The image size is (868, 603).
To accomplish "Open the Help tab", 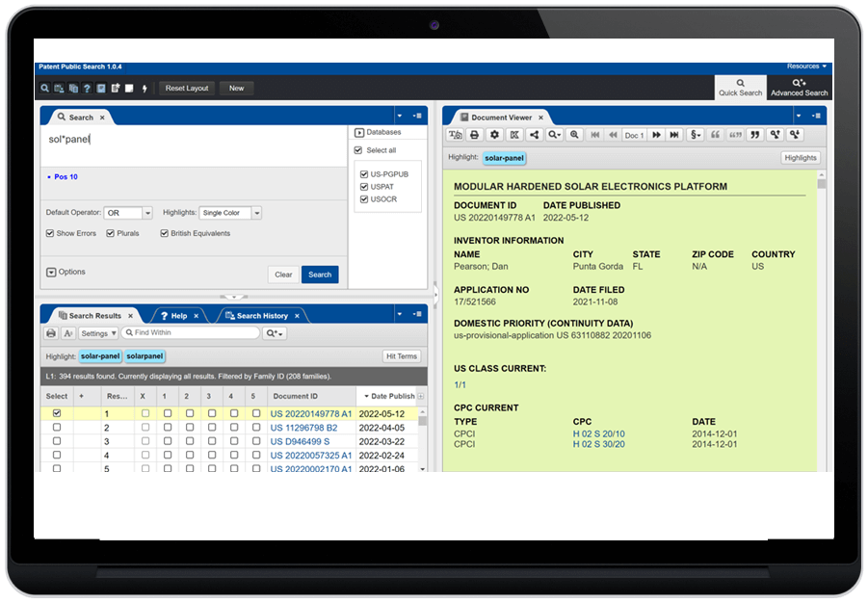I will click(178, 316).
